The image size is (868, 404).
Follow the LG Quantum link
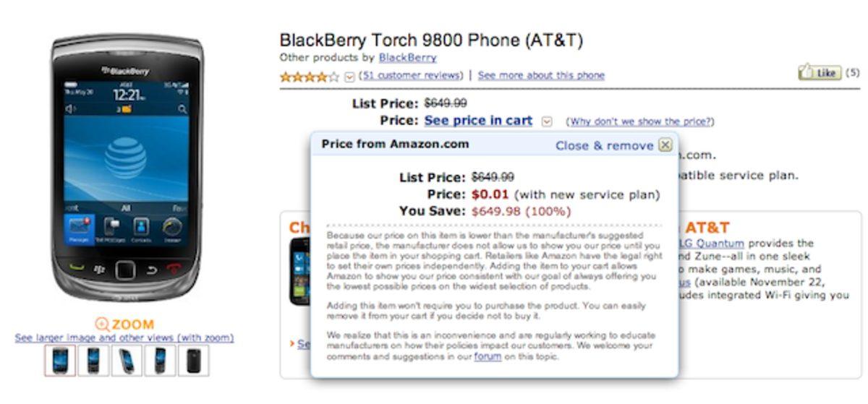click(x=712, y=244)
